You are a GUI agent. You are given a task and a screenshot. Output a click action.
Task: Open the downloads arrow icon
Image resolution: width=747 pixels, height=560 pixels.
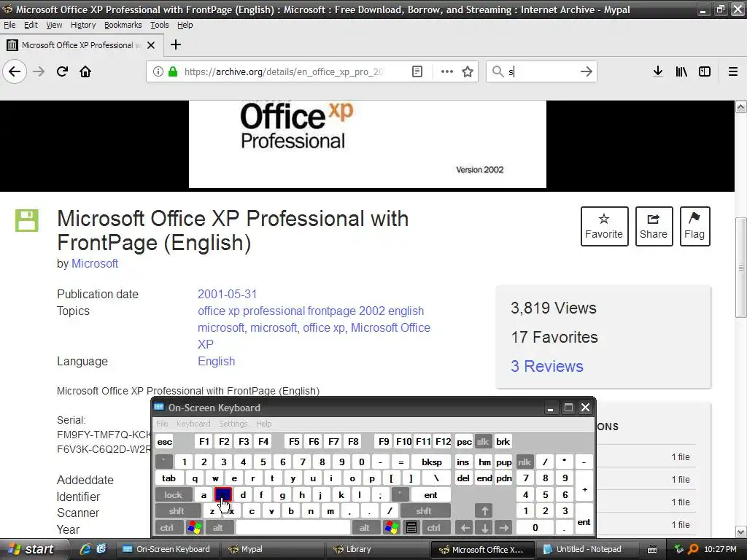coord(658,72)
